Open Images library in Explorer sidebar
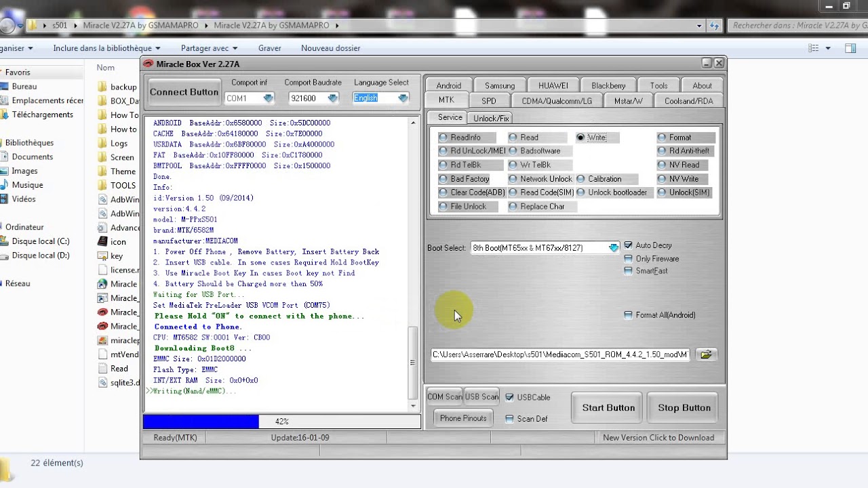Image resolution: width=868 pixels, height=488 pixels. pyautogui.click(x=24, y=171)
